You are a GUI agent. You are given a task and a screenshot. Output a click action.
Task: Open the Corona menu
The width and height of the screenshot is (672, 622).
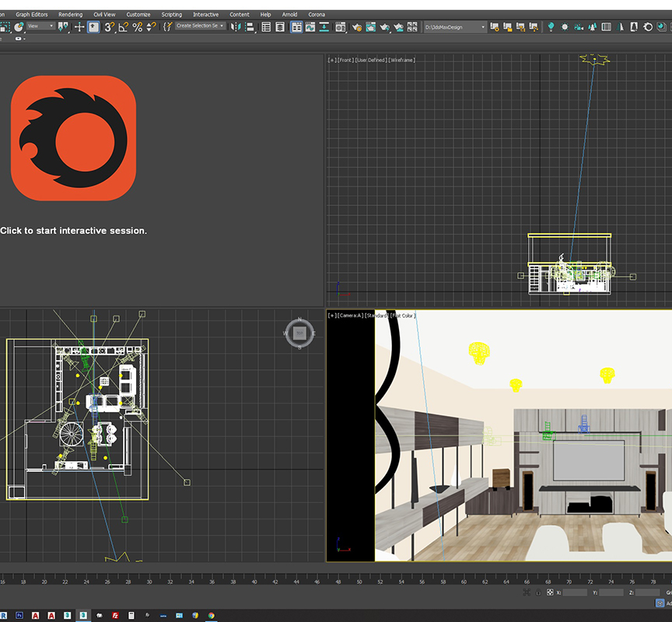click(317, 14)
